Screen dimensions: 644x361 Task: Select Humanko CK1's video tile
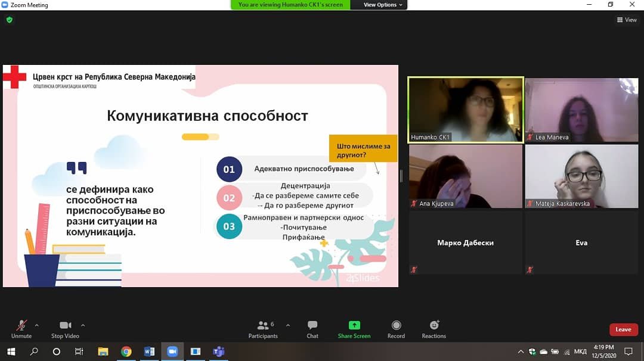pyautogui.click(x=465, y=110)
